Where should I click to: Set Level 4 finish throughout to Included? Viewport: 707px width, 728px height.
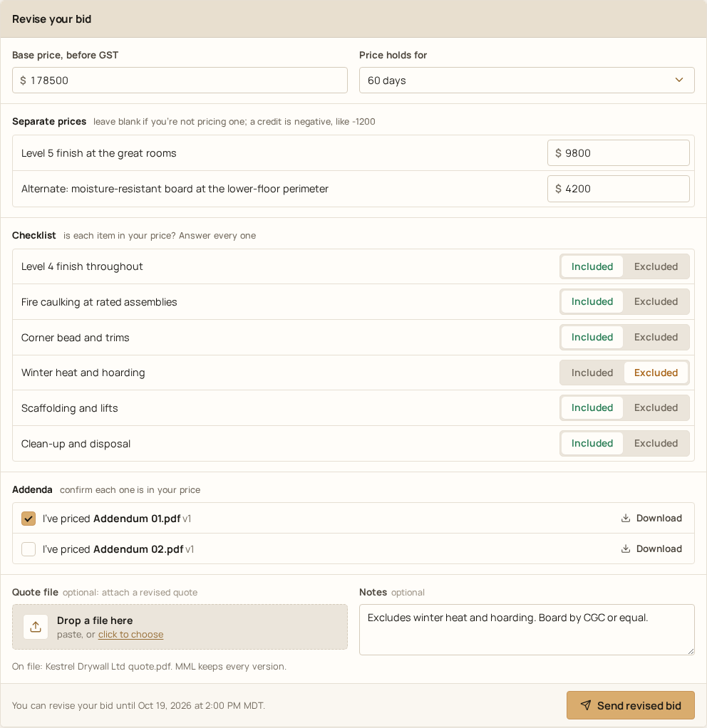pos(592,266)
